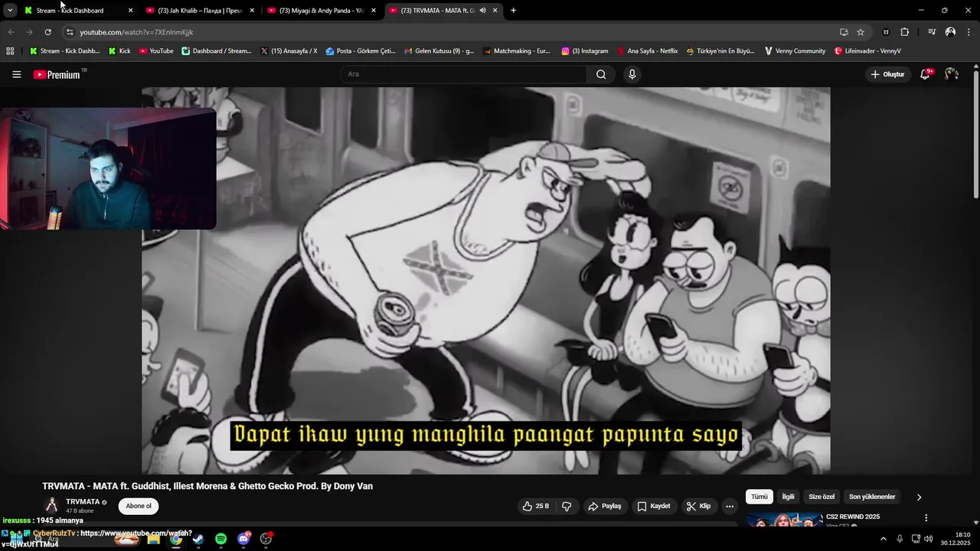980x551 pixels.
Task: Open the Venny Community bookmark
Action: pos(795,51)
